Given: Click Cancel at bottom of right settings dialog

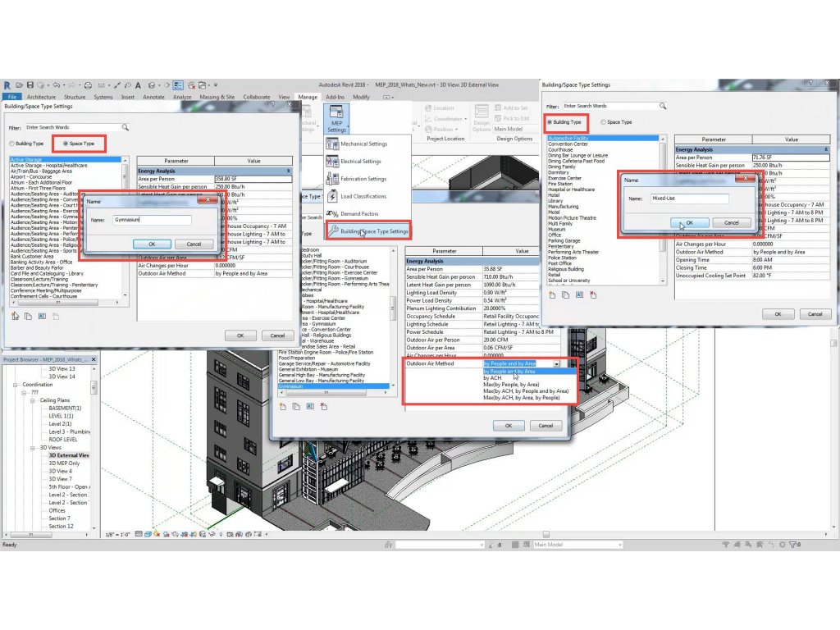Looking at the screenshot, I should pyautogui.click(x=815, y=314).
